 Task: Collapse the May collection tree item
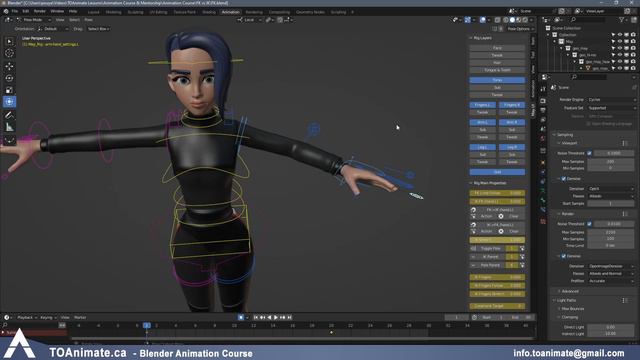(555, 42)
